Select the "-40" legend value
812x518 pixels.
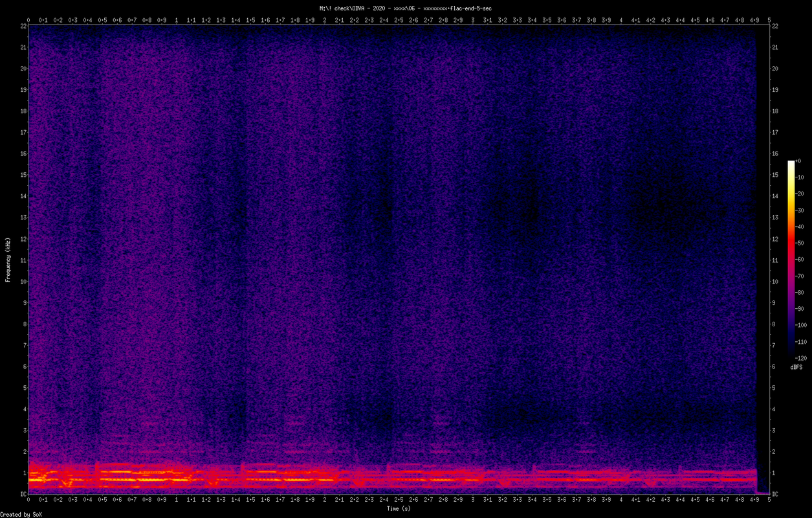[800, 227]
